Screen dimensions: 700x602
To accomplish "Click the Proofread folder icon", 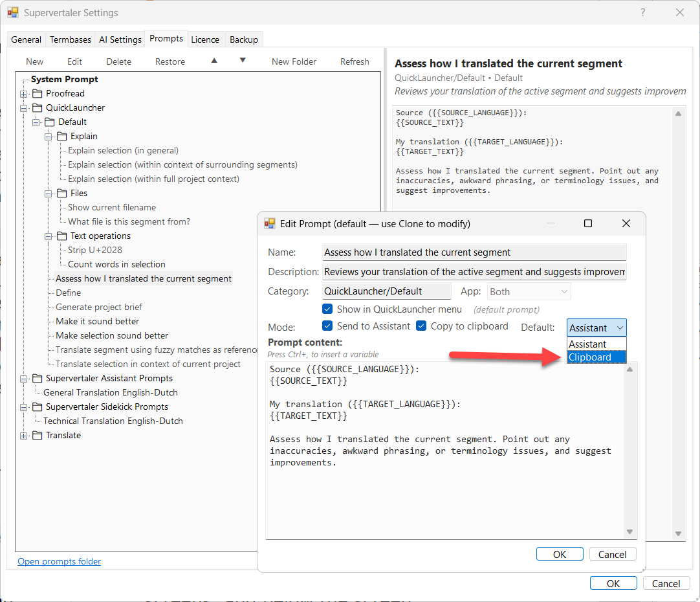I will point(38,93).
